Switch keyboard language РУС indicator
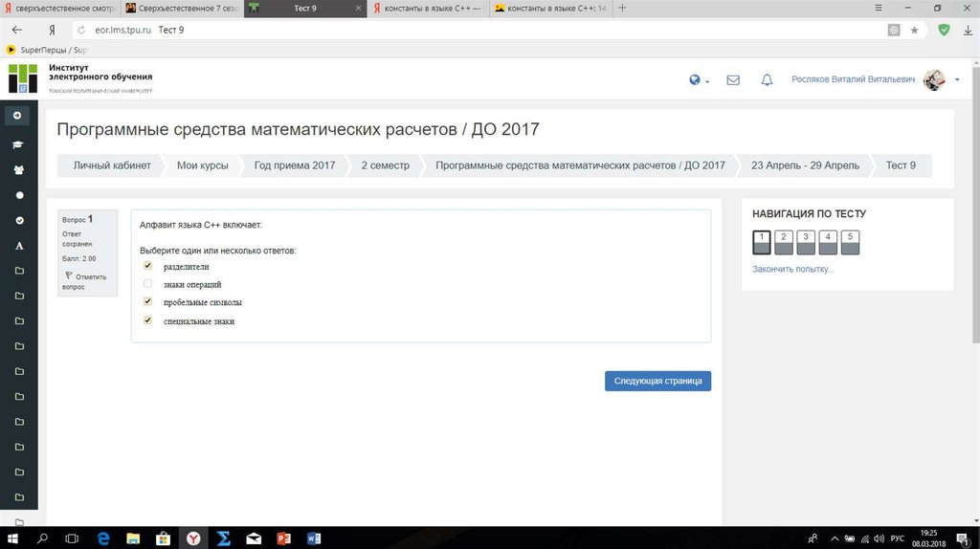The height and width of the screenshot is (549, 980). click(898, 538)
